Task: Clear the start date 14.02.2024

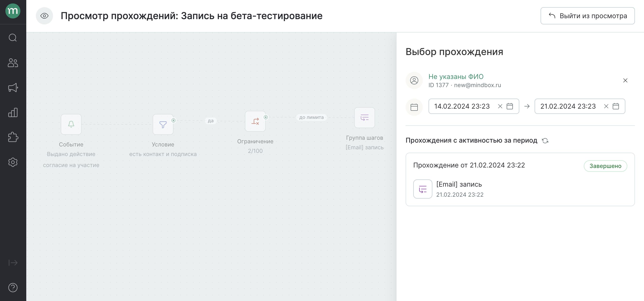Action: click(x=500, y=106)
